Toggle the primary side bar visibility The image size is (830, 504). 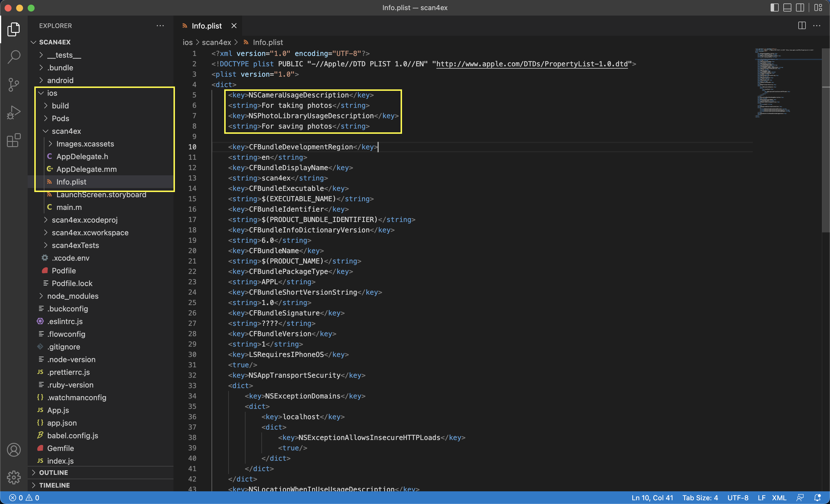(774, 7)
